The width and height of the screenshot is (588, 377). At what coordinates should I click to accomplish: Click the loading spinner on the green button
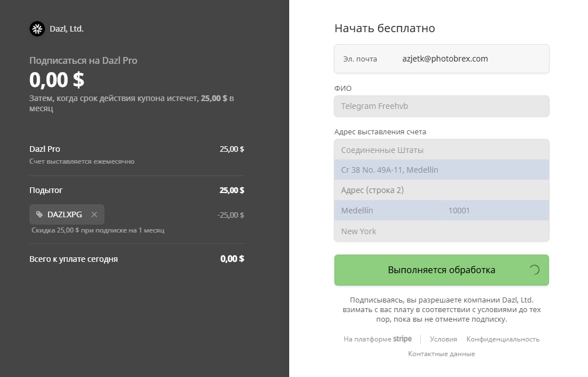[x=534, y=270]
